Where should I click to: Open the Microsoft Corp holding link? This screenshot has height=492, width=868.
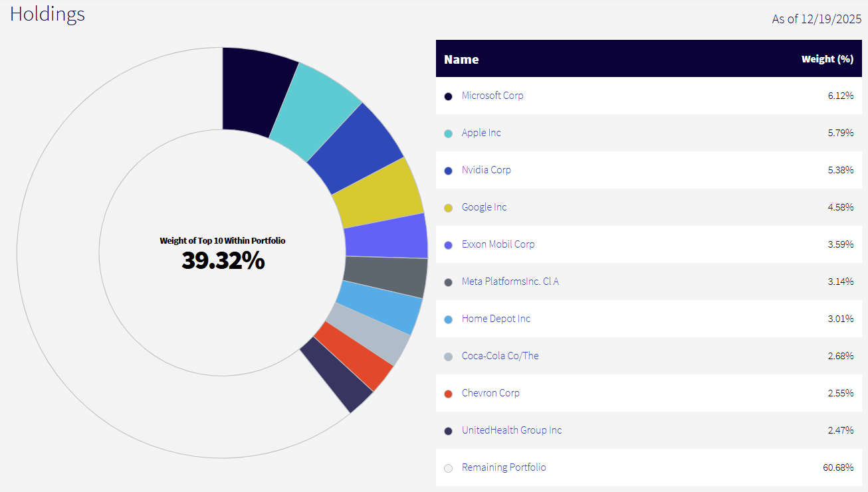492,95
